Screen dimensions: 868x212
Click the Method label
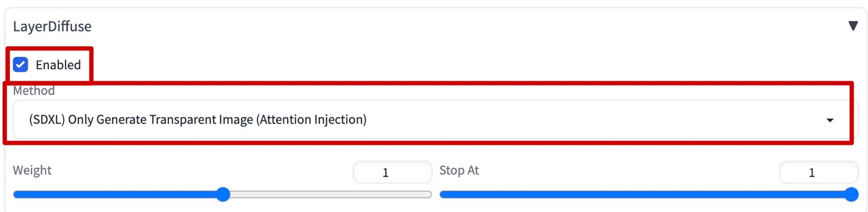[34, 91]
